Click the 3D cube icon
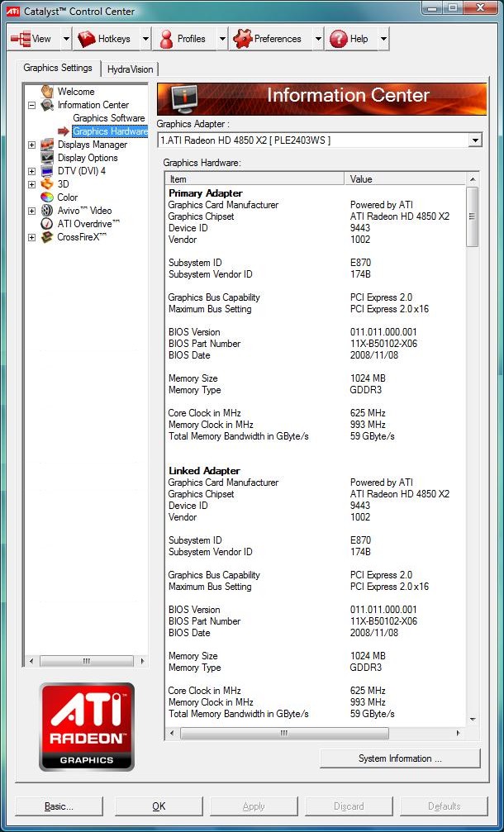Screen dimensions: 504x832 point(47,184)
